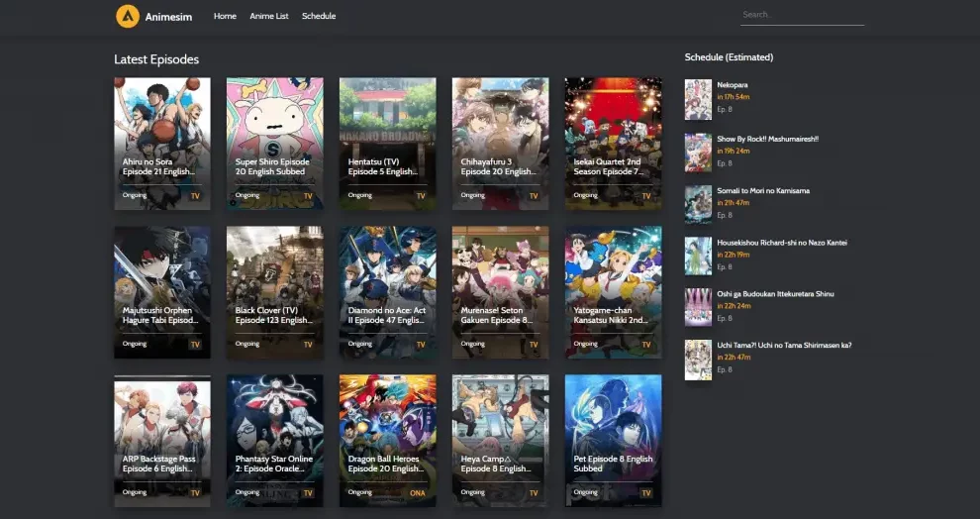Open Majutsushi Orphen Hagure Tabi card
Image resolution: width=980 pixels, height=519 pixels.
[162, 292]
